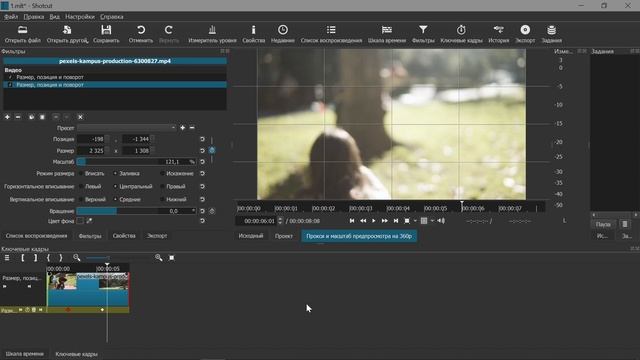Image resolution: width=640 pixels, height=360 pixels.
Task: Select Нижний vertical fit
Action: [x=173, y=200]
